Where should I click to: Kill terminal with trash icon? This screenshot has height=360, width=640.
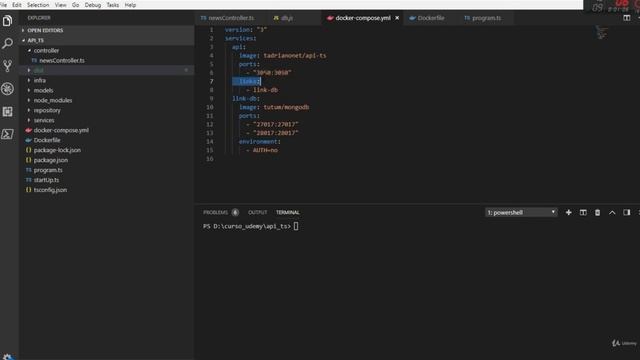[597, 212]
